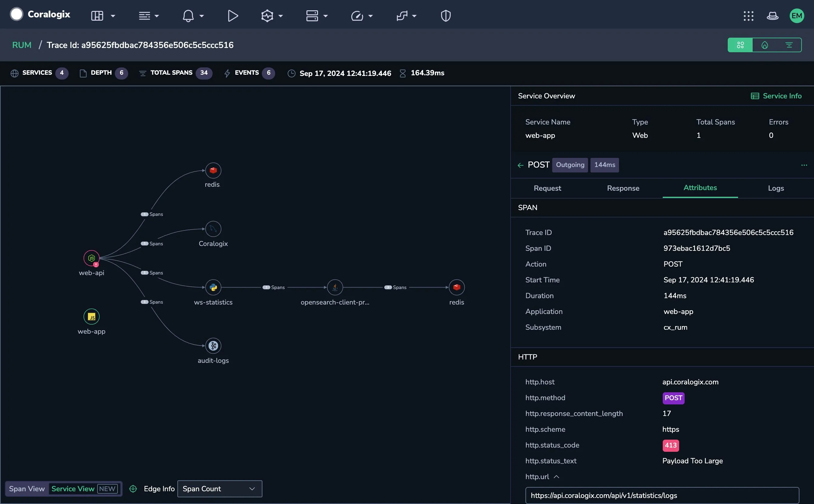Click the TOTAL SPANS 34 counter
Image resolution: width=814 pixels, height=504 pixels.
point(176,73)
